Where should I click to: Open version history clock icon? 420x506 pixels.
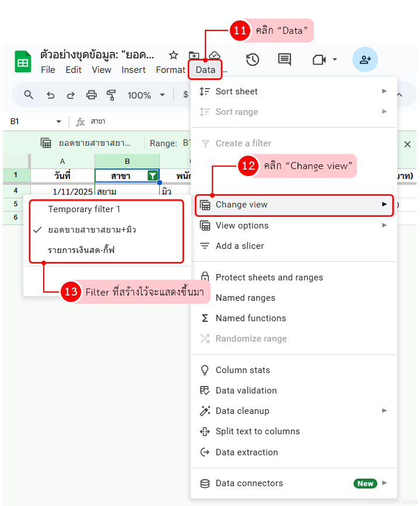point(253,59)
